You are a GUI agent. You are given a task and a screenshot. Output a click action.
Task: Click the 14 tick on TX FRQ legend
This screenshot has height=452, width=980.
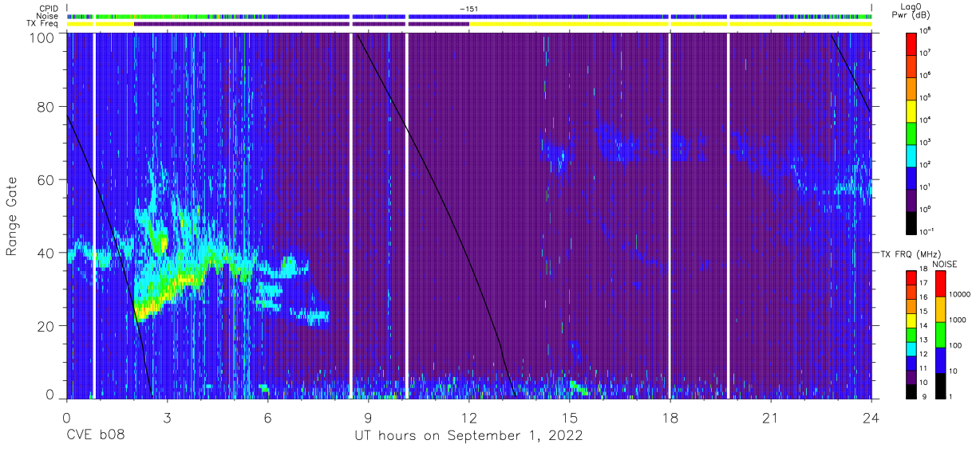[924, 326]
